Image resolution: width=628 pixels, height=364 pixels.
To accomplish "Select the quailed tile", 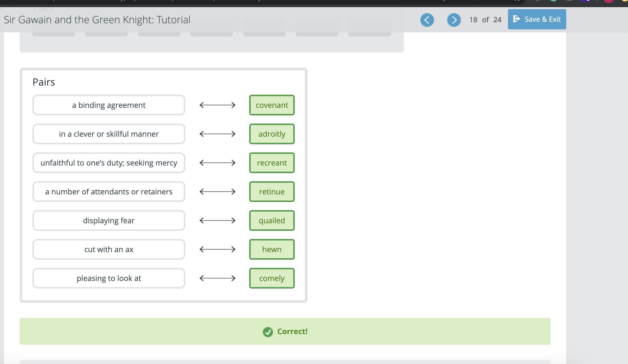I will pyautogui.click(x=272, y=220).
